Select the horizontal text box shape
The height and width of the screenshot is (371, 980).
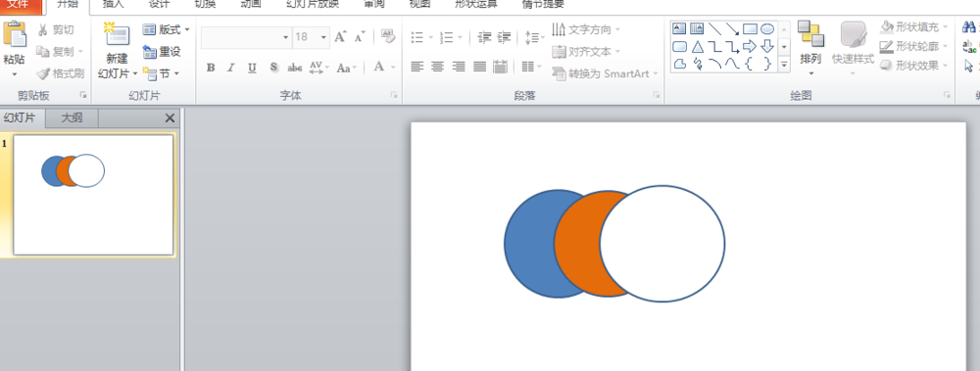pos(679,28)
